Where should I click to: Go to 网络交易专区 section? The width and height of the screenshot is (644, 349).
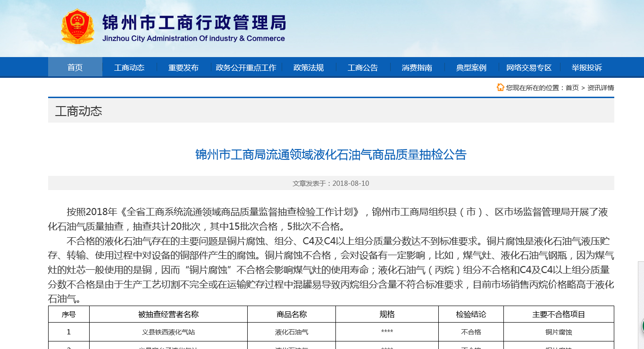[529, 67]
